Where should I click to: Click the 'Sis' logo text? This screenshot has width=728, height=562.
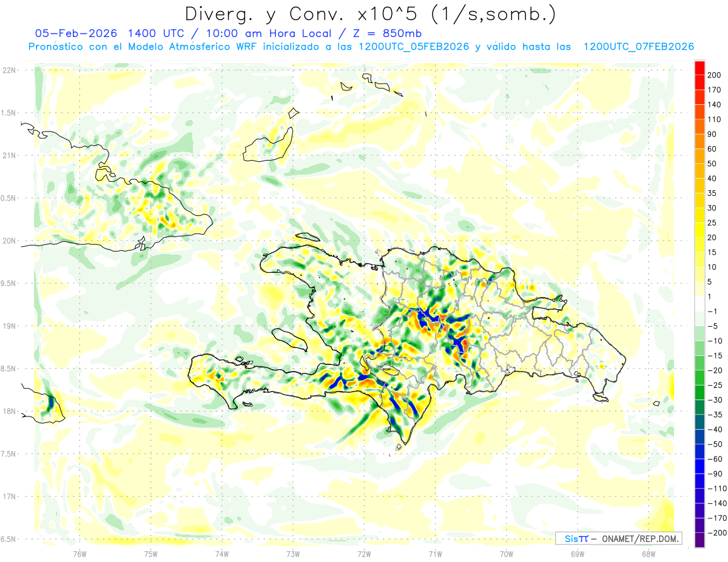(x=571, y=539)
